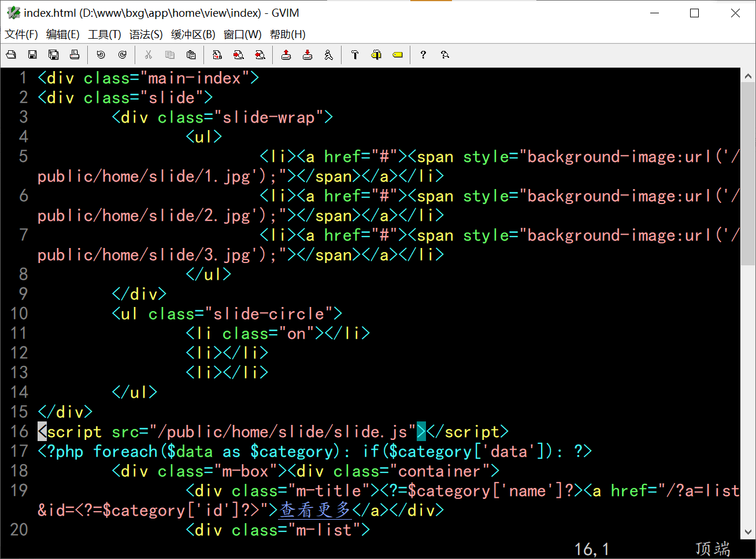Click the 'slide/1.jpg' path text

point(199,176)
